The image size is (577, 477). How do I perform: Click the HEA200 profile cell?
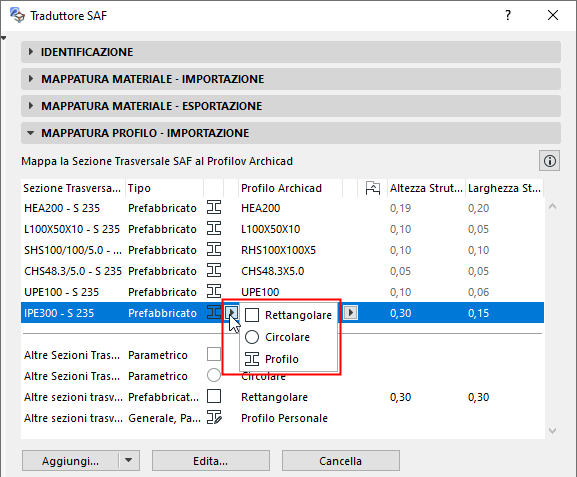coord(261,208)
